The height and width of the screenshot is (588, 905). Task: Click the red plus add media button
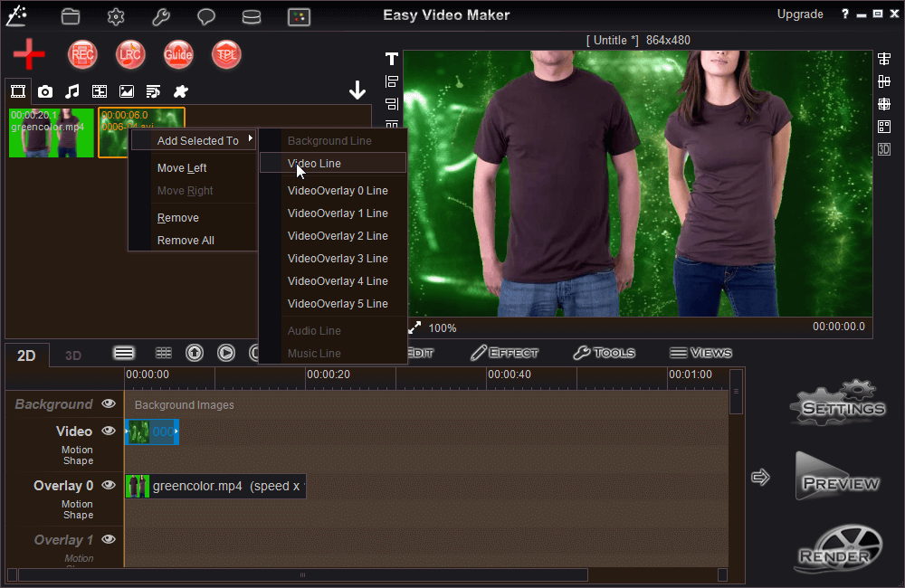[x=29, y=54]
